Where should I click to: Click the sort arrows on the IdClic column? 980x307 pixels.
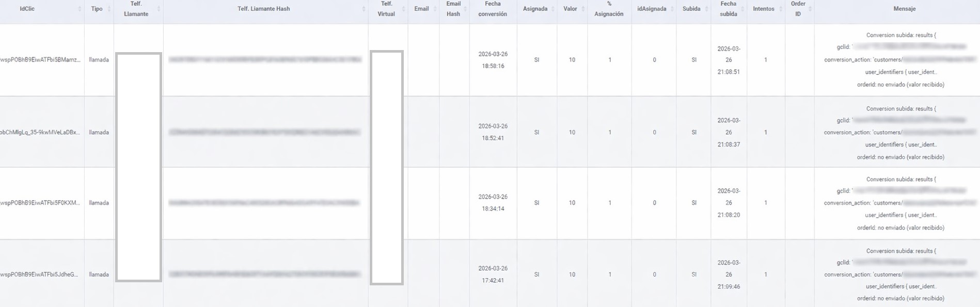[x=80, y=9]
